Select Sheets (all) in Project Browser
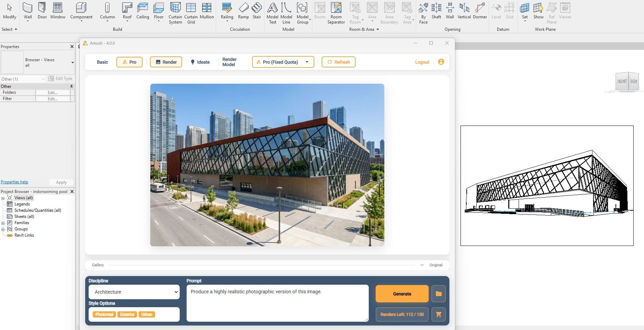The height and width of the screenshot is (330, 644). pyautogui.click(x=24, y=217)
